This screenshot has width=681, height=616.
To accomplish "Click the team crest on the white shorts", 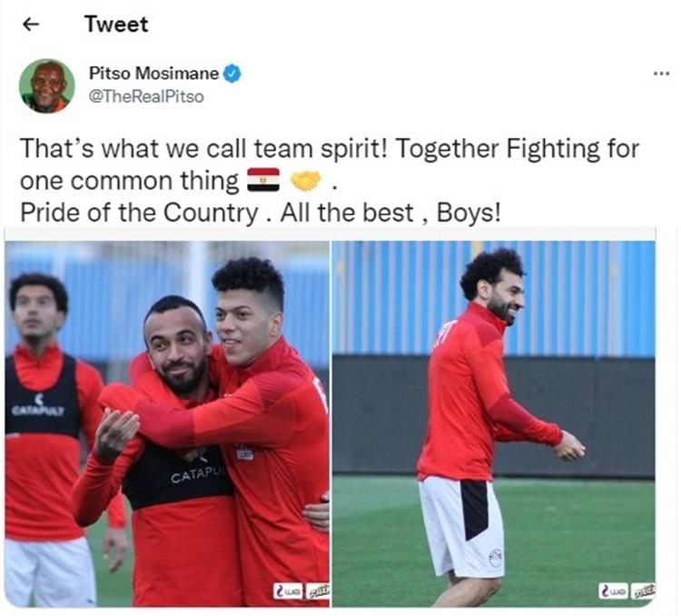I will (x=495, y=558).
